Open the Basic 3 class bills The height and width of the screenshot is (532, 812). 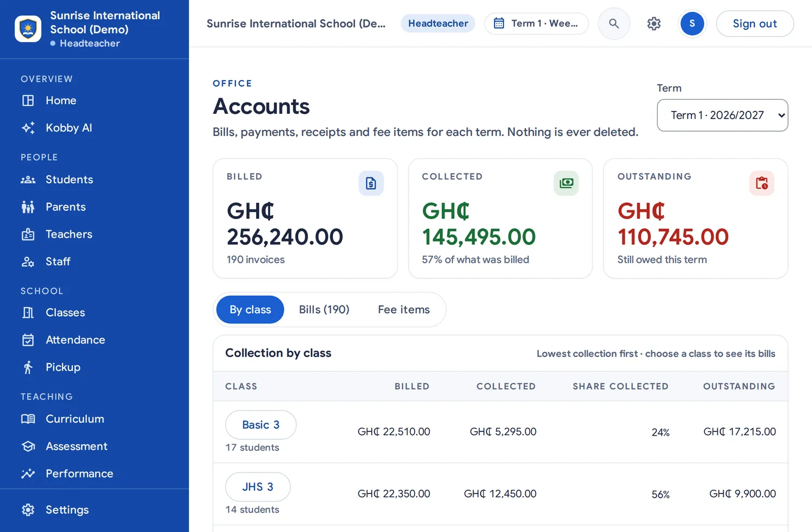pyautogui.click(x=261, y=425)
